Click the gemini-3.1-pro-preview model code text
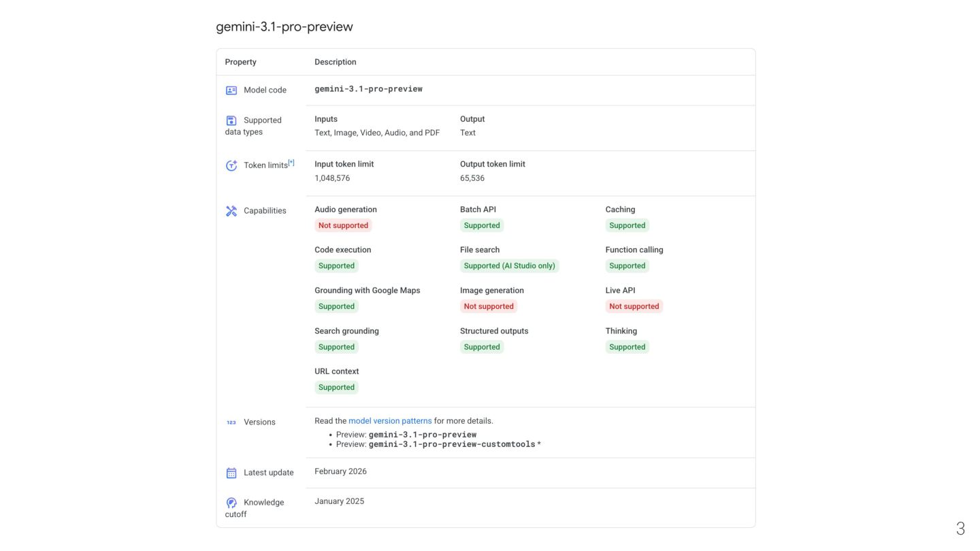Viewport: 980px width, 551px height. click(x=368, y=89)
